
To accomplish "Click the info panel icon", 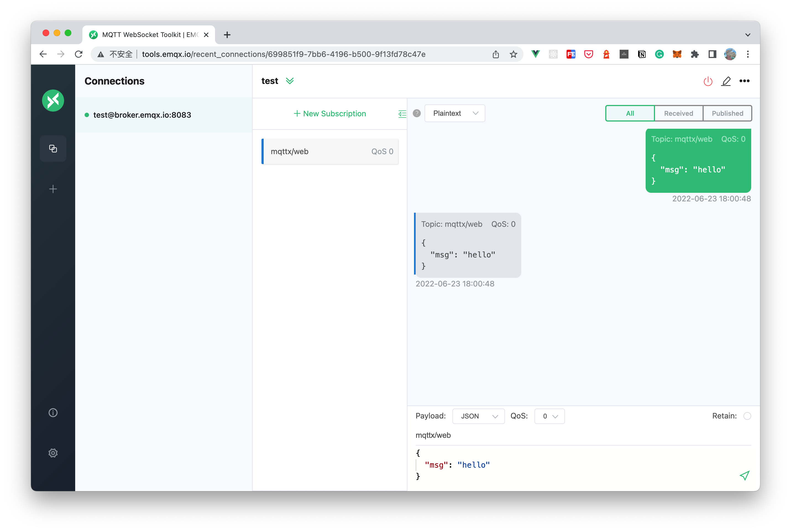I will click(53, 412).
